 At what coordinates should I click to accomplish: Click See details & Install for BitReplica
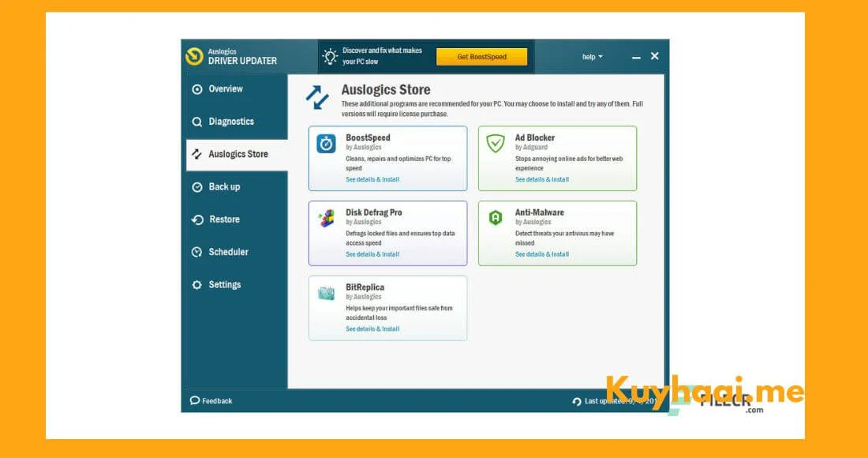coord(372,329)
